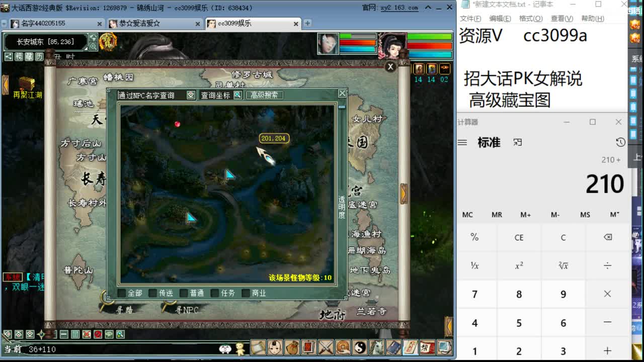Viewport: 644px width, 362px height.
Task: Click the compass star icon in chat toolbar
Action: coord(41,334)
